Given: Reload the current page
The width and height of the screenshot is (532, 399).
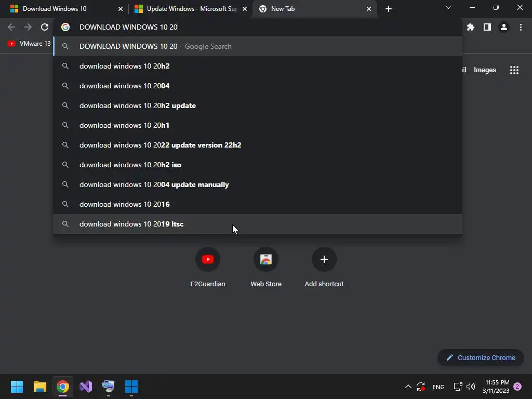Looking at the screenshot, I should (45, 27).
